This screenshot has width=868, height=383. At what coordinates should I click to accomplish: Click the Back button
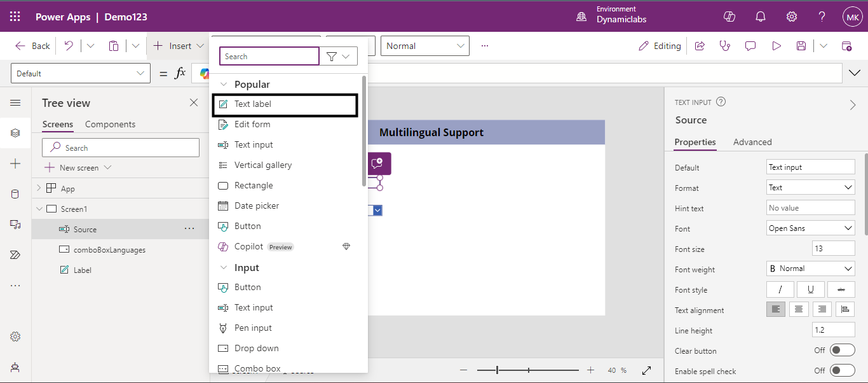[x=33, y=46]
